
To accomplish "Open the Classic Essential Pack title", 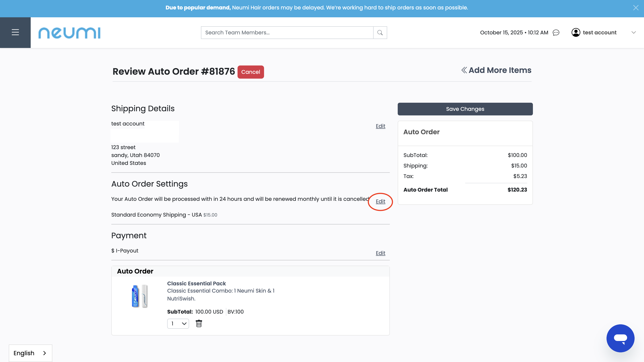I will point(196,284).
